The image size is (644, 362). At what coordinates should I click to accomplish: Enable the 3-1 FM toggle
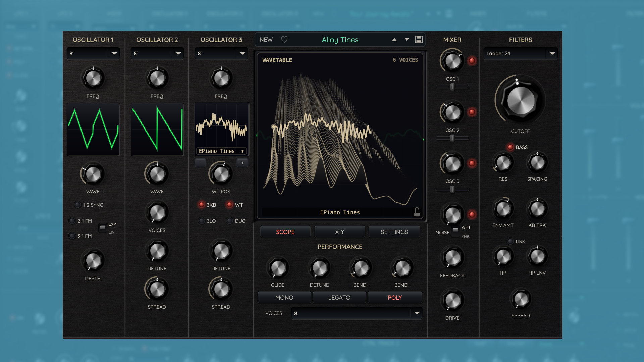72,236
